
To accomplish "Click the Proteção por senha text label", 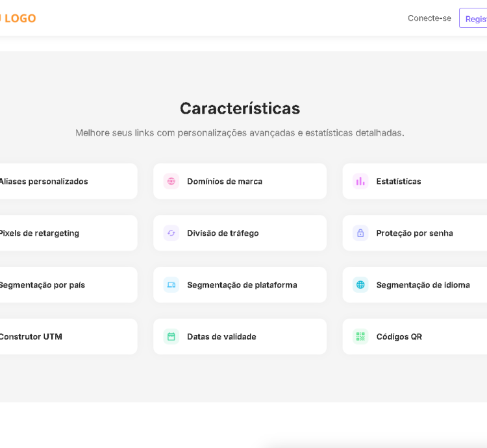I will (x=414, y=233).
